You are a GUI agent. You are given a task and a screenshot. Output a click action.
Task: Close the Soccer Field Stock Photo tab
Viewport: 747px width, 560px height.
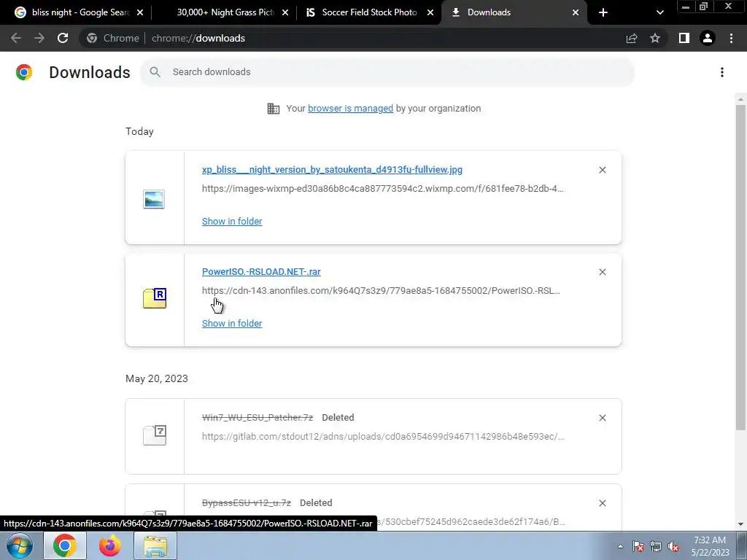pyautogui.click(x=430, y=12)
